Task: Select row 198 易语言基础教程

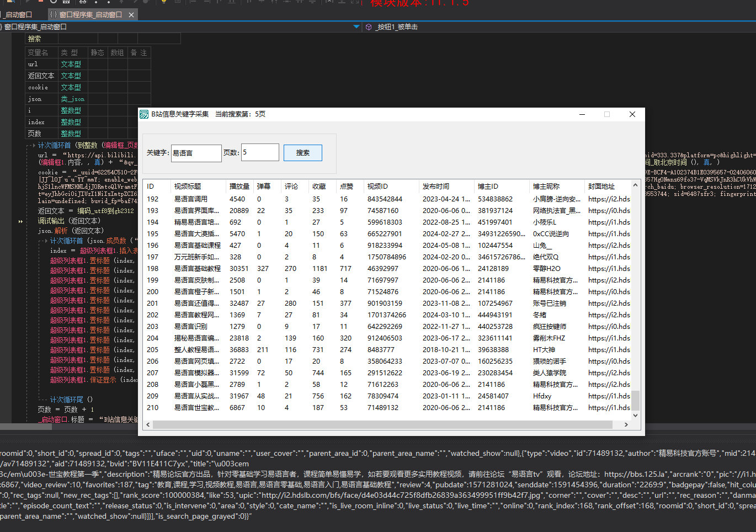Action: click(197, 269)
